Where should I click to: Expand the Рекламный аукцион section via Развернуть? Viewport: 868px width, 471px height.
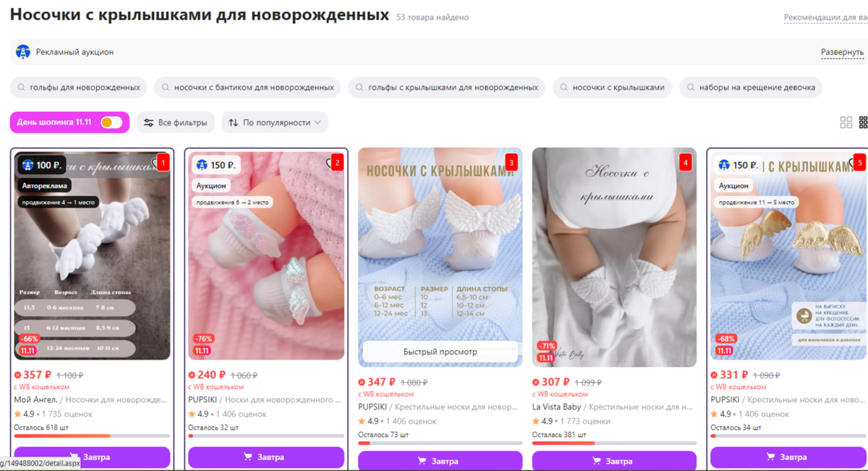point(842,52)
